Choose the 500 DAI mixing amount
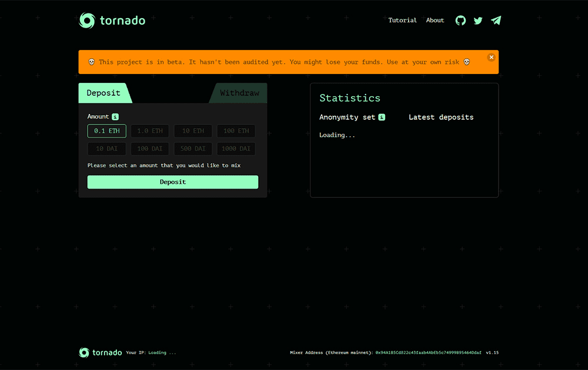This screenshot has width=588, height=370. pos(193,149)
